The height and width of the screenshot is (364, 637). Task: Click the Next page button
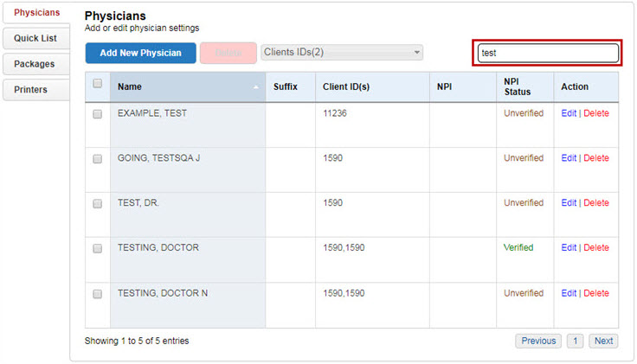603,341
